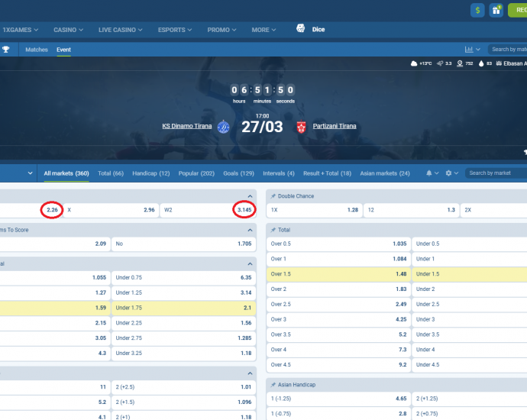Click the bell notifications icon
Screen dimensions: 527x420
(429, 173)
